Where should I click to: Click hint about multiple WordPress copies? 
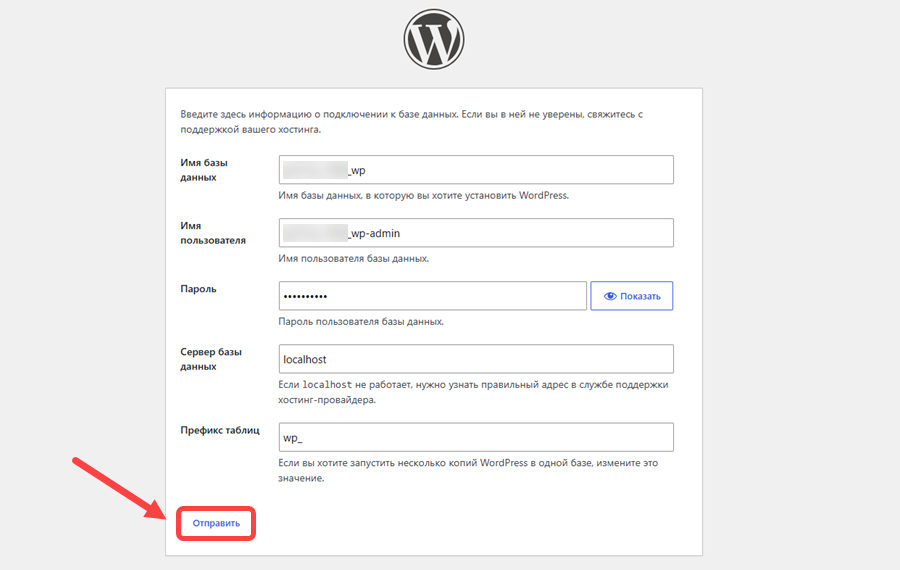click(468, 470)
